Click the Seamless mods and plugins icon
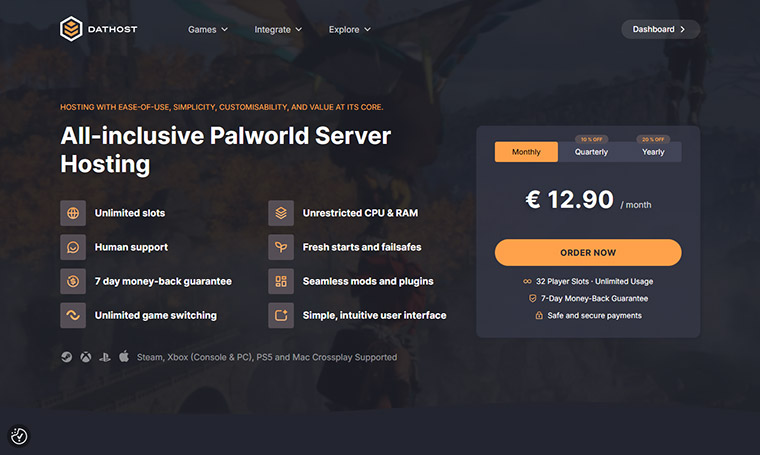 tap(281, 281)
